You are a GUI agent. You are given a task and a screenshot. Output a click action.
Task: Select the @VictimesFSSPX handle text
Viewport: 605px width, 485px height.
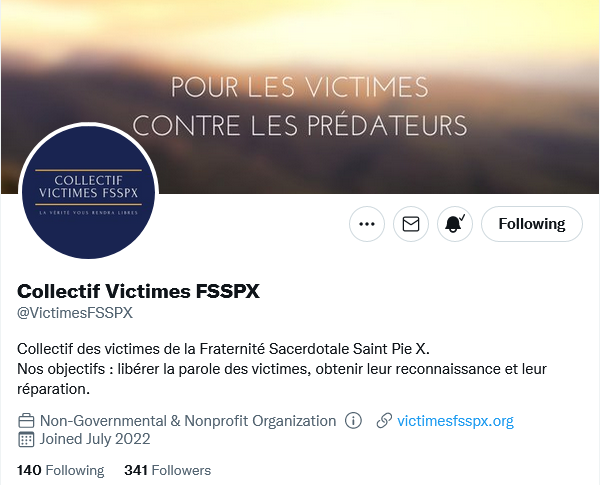tap(75, 313)
